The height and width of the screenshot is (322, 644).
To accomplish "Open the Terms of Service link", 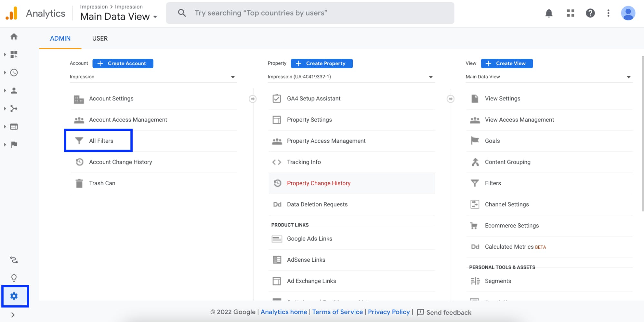I will pos(337,312).
